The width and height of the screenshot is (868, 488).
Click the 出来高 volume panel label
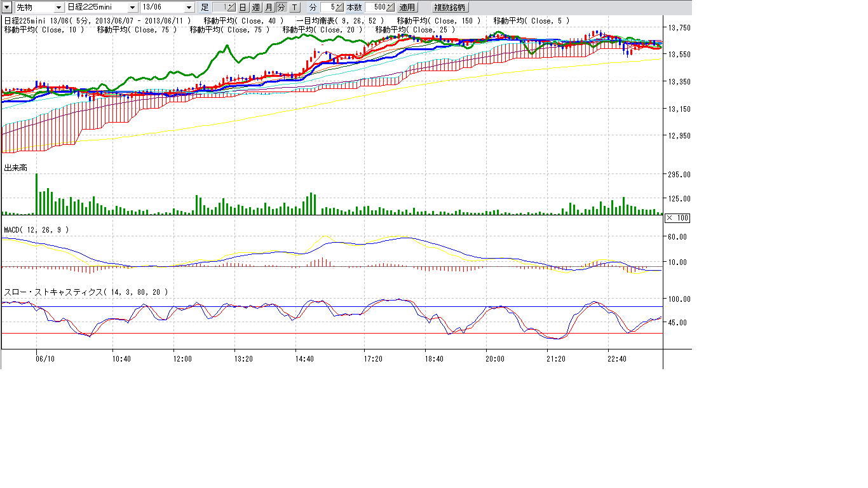(15, 168)
